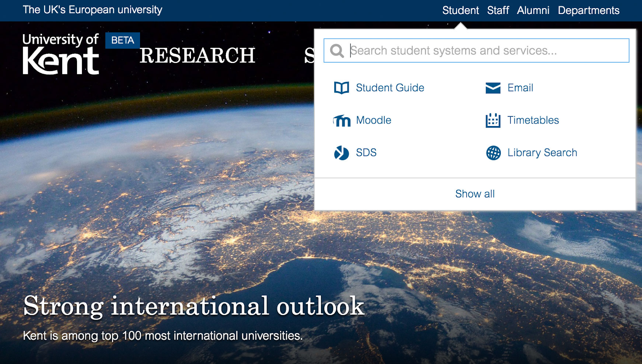
Task: Click the Moodle logo icon
Action: pos(342,120)
